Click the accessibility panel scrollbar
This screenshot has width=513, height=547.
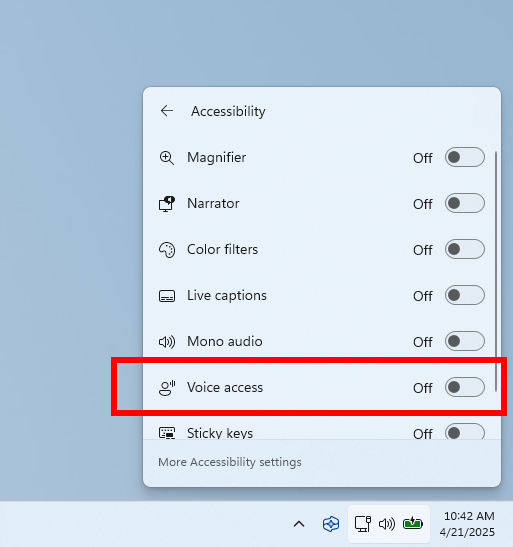pyautogui.click(x=496, y=271)
